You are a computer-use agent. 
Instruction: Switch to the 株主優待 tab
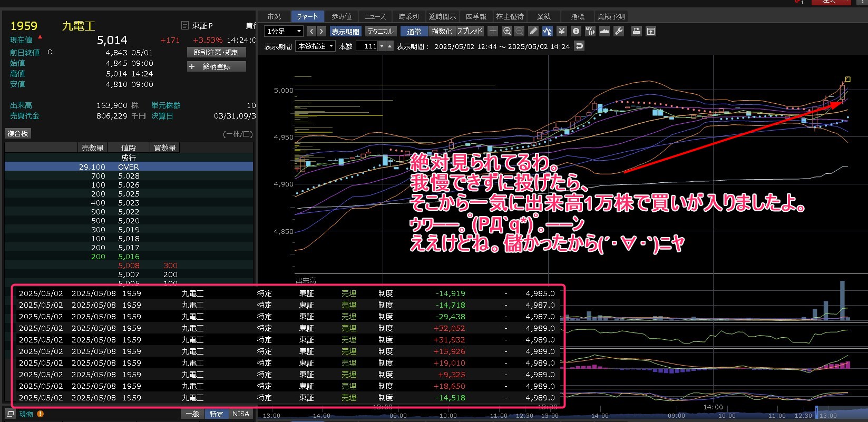click(510, 16)
